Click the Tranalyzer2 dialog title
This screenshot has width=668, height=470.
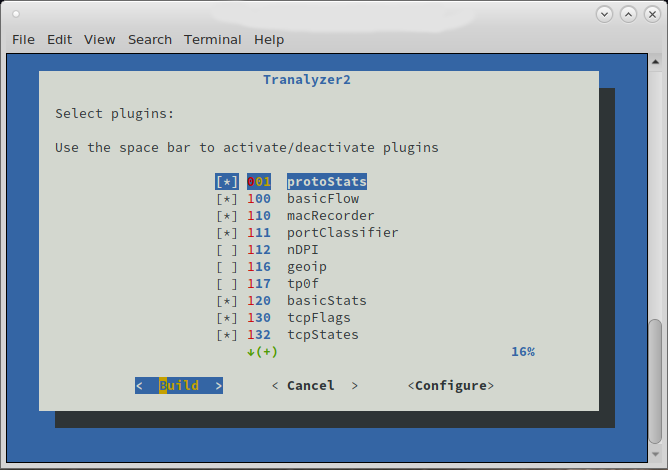pyautogui.click(x=307, y=80)
